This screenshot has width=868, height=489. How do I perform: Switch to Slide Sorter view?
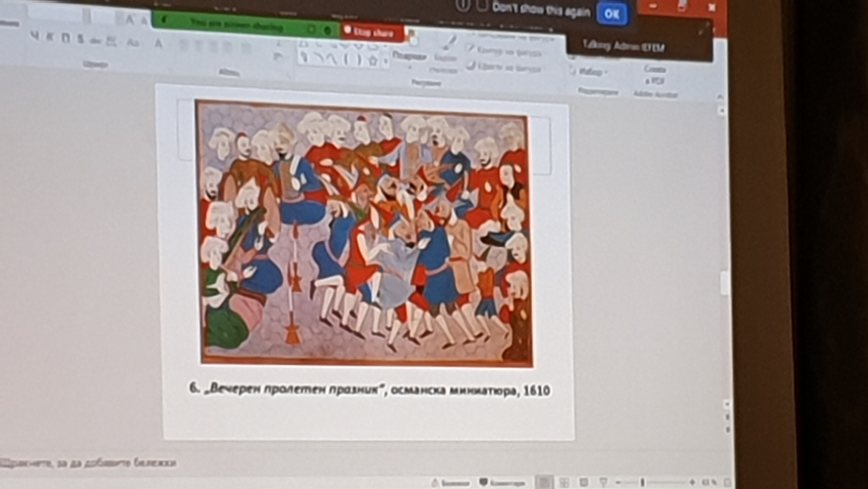[563, 482]
